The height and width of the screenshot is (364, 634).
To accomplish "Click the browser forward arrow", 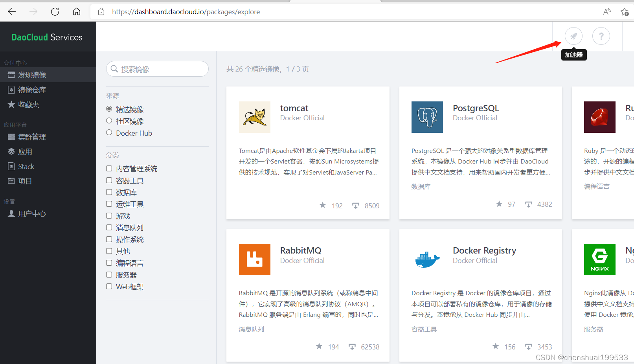I will 33,12.
